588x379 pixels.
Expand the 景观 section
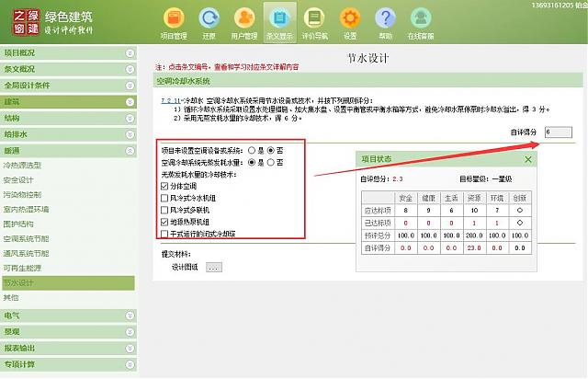(130, 332)
